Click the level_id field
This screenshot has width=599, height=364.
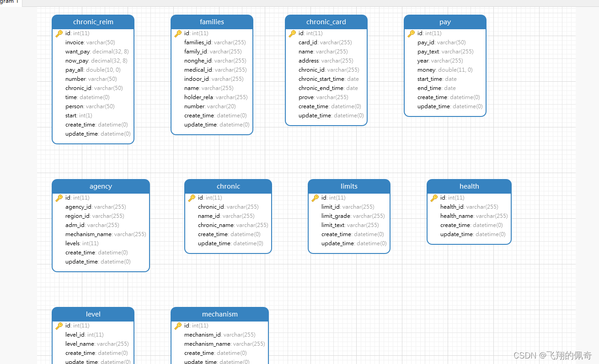click(85, 335)
